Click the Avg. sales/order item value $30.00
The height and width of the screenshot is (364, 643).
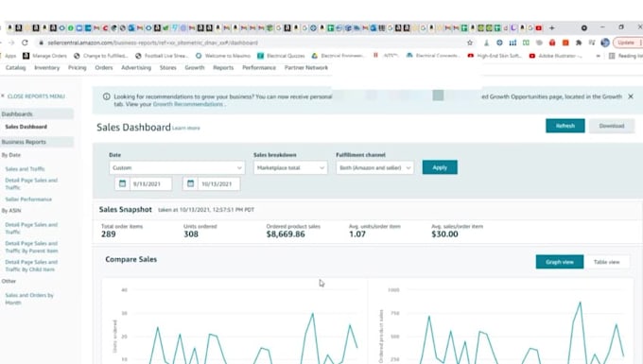444,234
